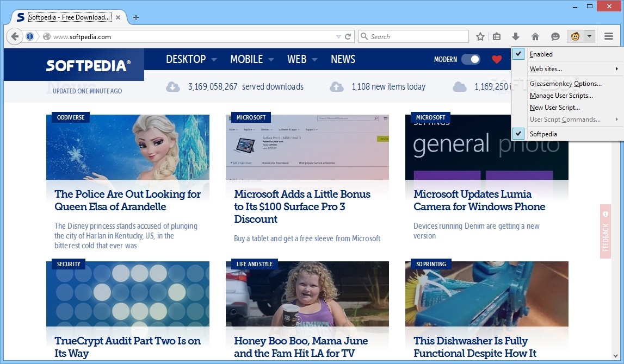
Task: Toggle the Modern switch
Action: pos(471,59)
